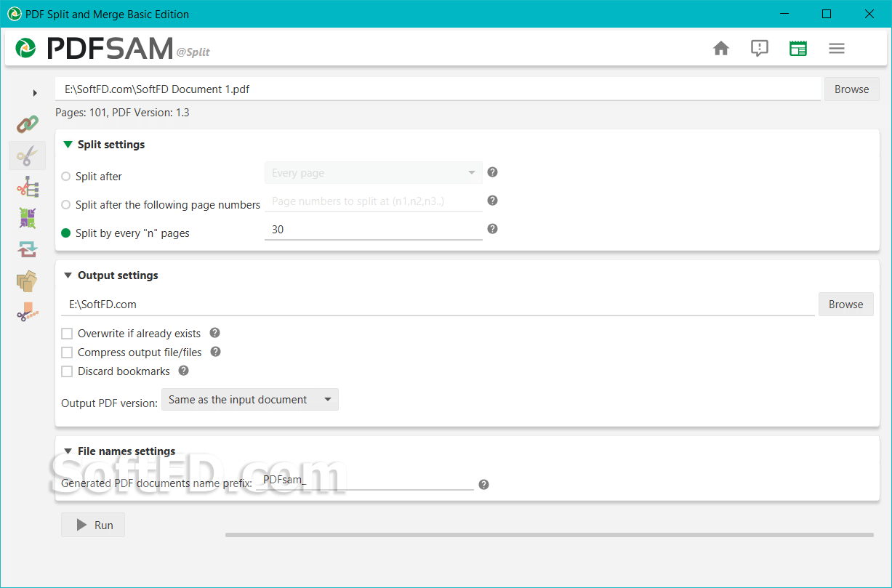
Task: Show help for Discard bookmarks
Action: click(x=184, y=371)
